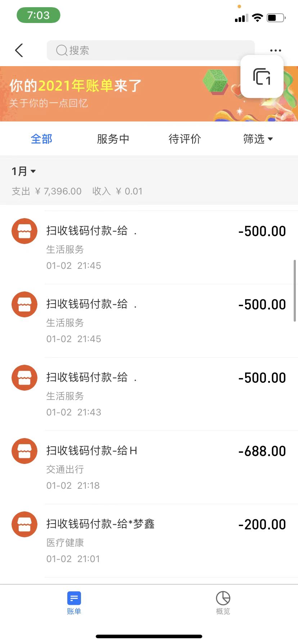Switch to the 待评价 tab
298x644 pixels.
tap(185, 139)
